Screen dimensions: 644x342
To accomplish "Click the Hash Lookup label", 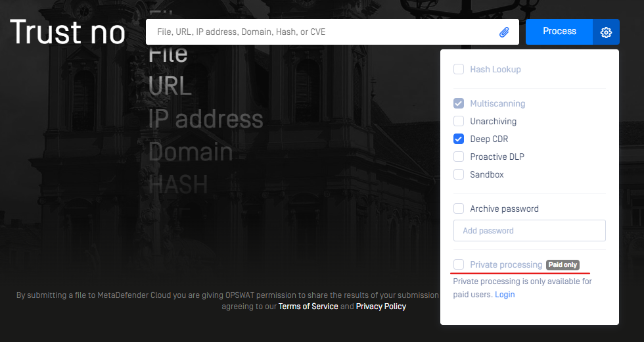I will pyautogui.click(x=495, y=70).
